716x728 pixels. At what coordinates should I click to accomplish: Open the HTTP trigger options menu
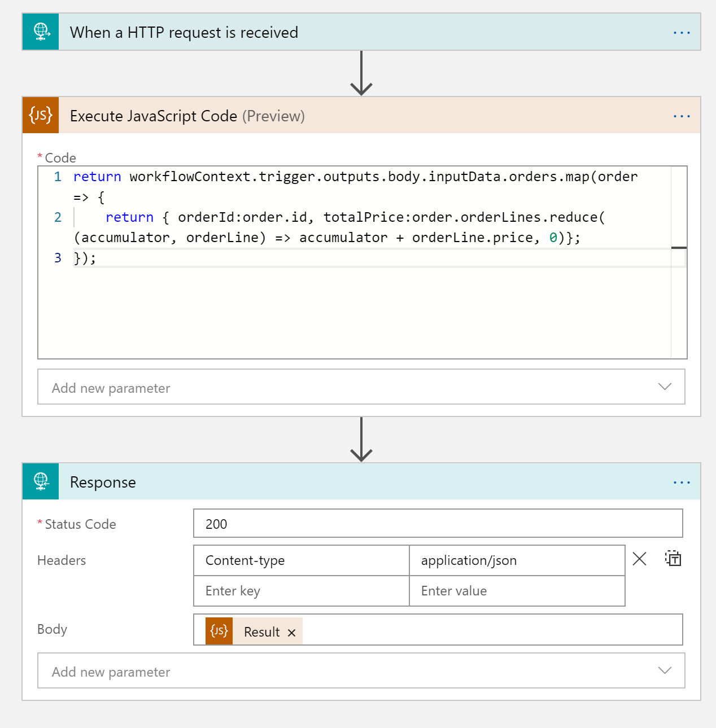click(x=682, y=32)
